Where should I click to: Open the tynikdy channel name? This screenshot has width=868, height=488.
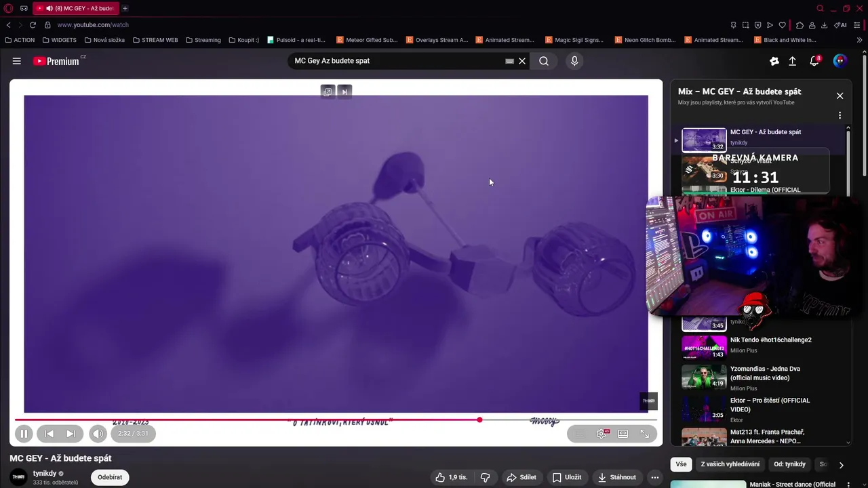45,474
